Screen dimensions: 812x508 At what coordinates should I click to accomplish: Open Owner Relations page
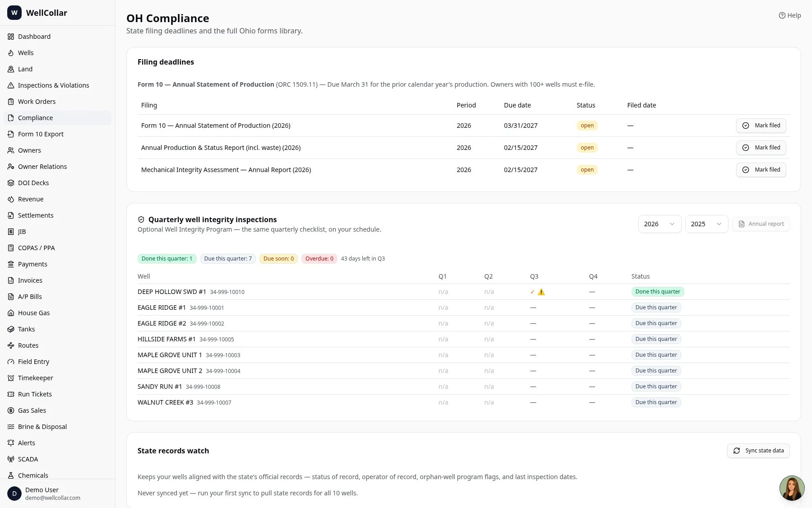pyautogui.click(x=58, y=167)
